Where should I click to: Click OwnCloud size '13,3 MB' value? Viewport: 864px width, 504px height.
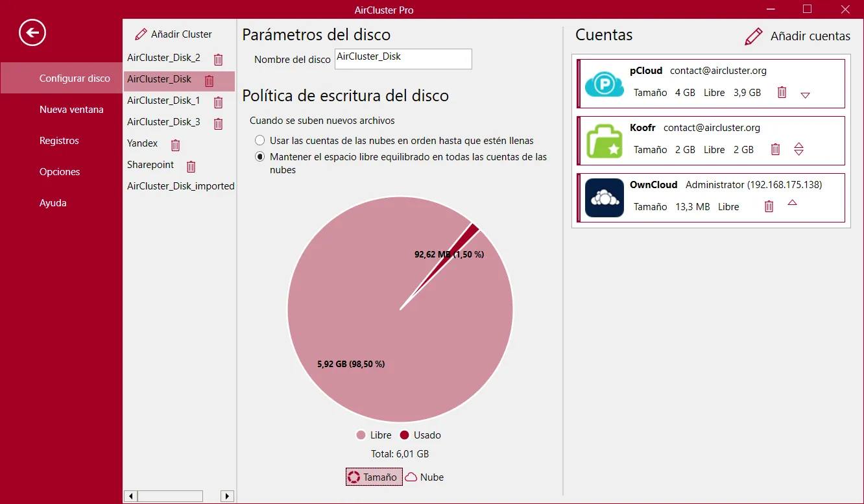pyautogui.click(x=693, y=207)
